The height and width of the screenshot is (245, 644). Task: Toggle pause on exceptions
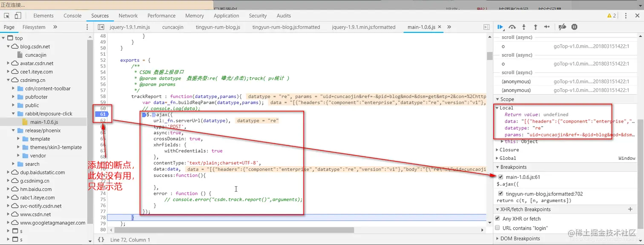(574, 27)
